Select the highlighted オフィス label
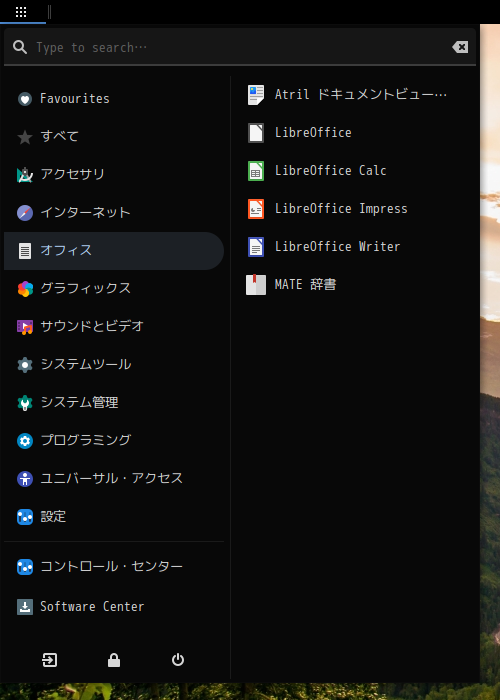 click(66, 250)
